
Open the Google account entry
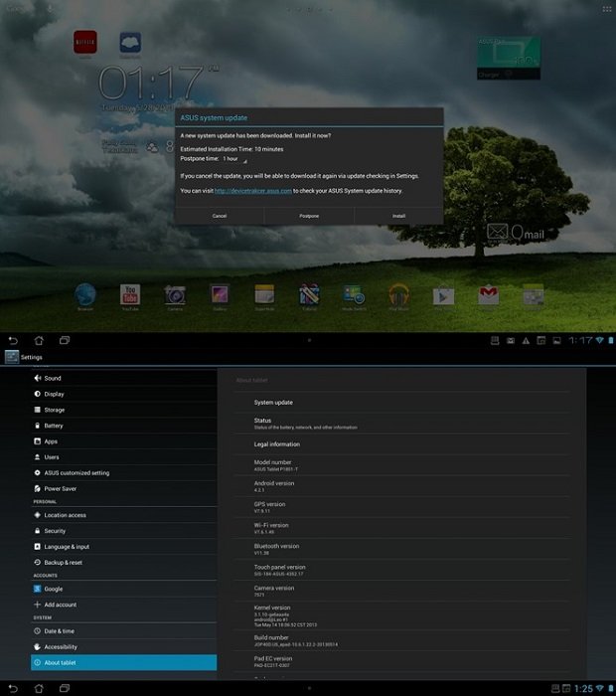pyautogui.click(x=124, y=589)
